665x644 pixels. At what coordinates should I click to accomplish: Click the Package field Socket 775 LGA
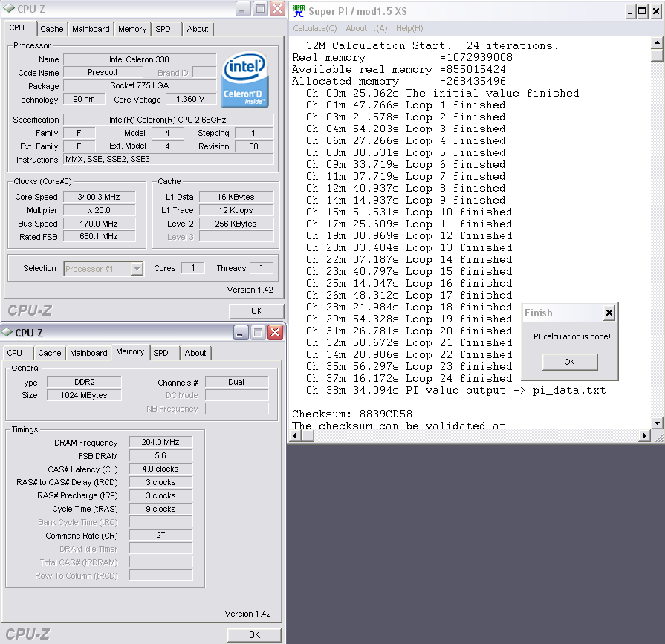tap(140, 85)
